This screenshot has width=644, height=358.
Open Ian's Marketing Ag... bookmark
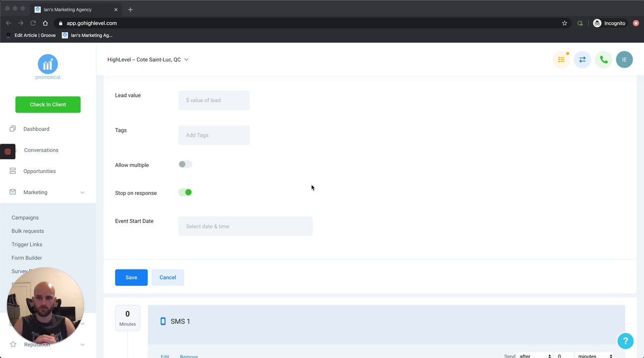click(x=87, y=35)
